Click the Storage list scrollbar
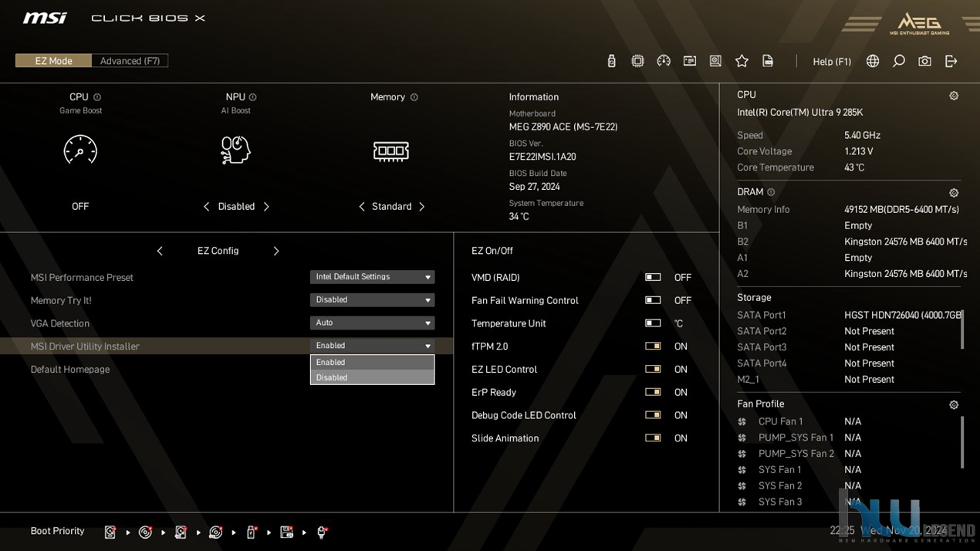Image resolution: width=980 pixels, height=551 pixels. click(x=961, y=329)
